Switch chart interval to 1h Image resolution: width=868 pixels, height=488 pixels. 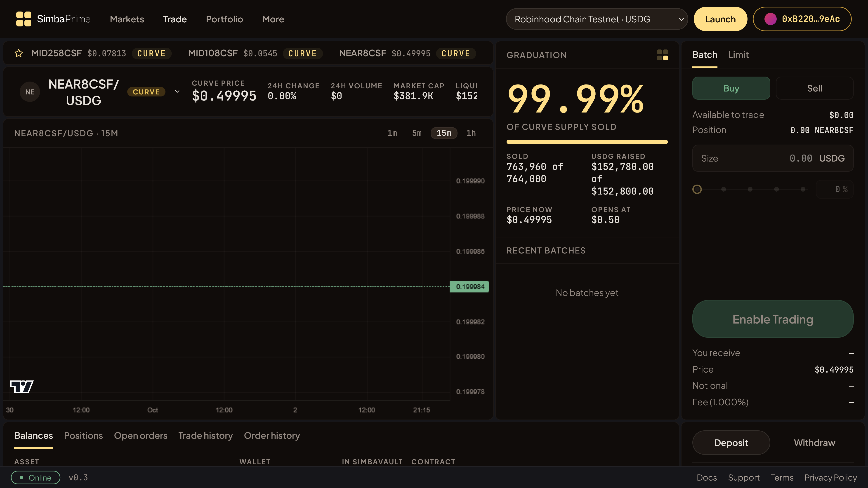click(471, 133)
